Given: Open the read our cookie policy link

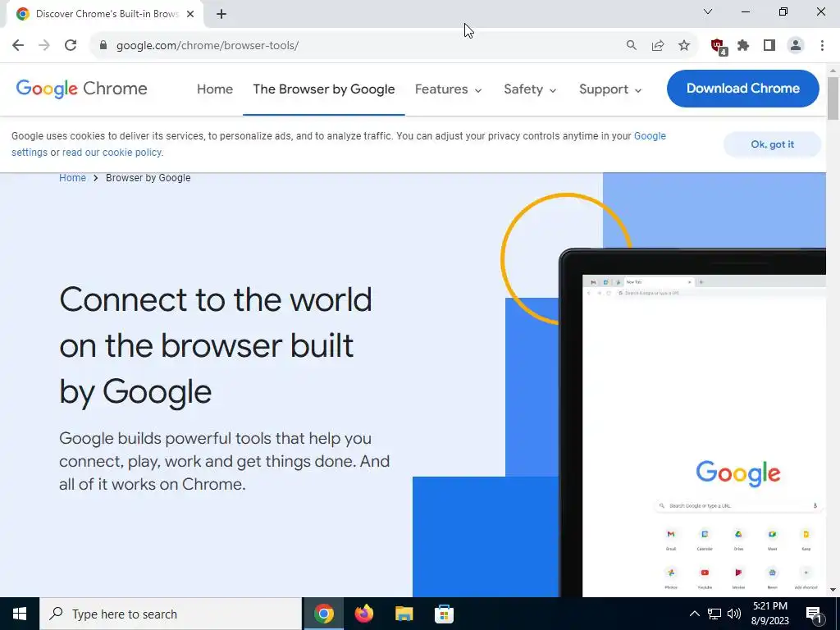Looking at the screenshot, I should pyautogui.click(x=112, y=153).
